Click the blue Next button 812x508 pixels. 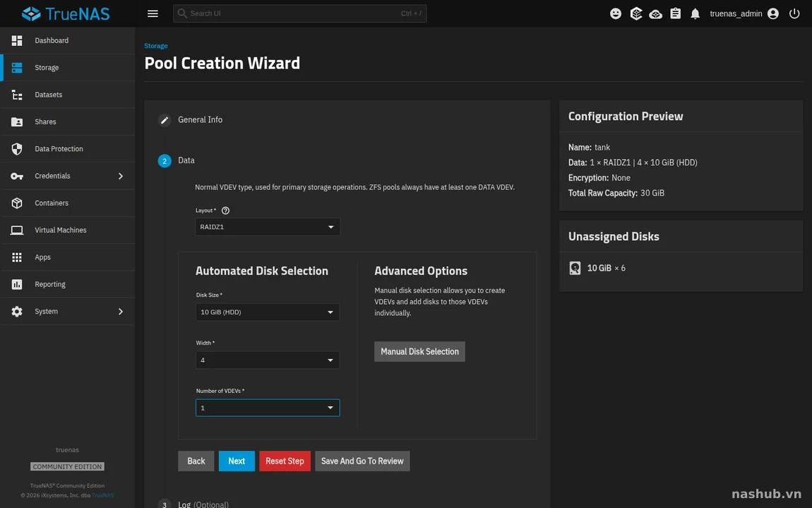pos(237,461)
